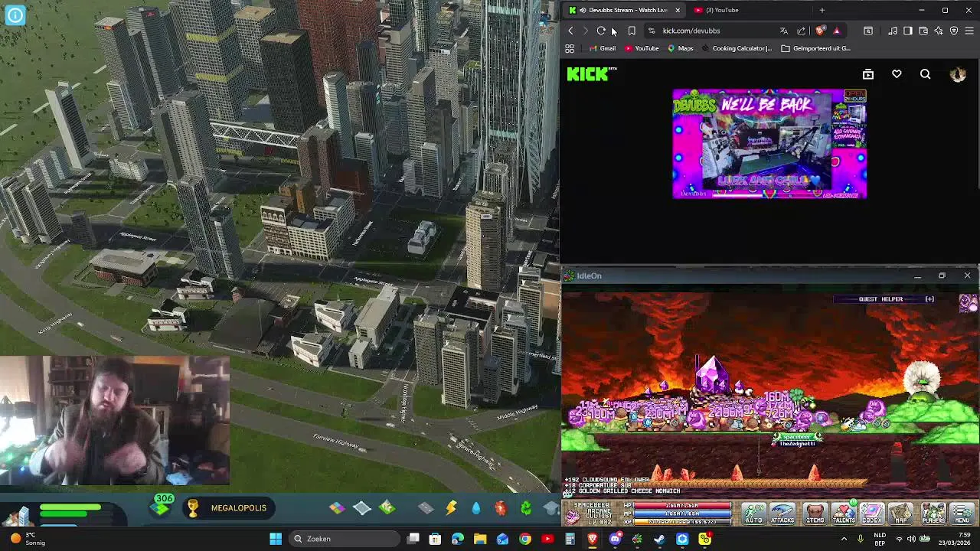This screenshot has width=980, height=551.
Task: Open Leo AI sparkle icon
Action: pos(938,31)
